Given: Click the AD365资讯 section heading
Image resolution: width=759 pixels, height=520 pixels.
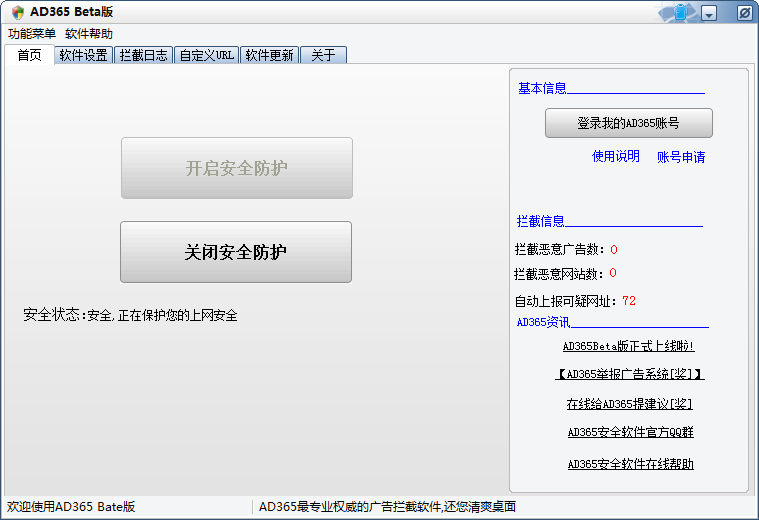Looking at the screenshot, I should click(543, 322).
